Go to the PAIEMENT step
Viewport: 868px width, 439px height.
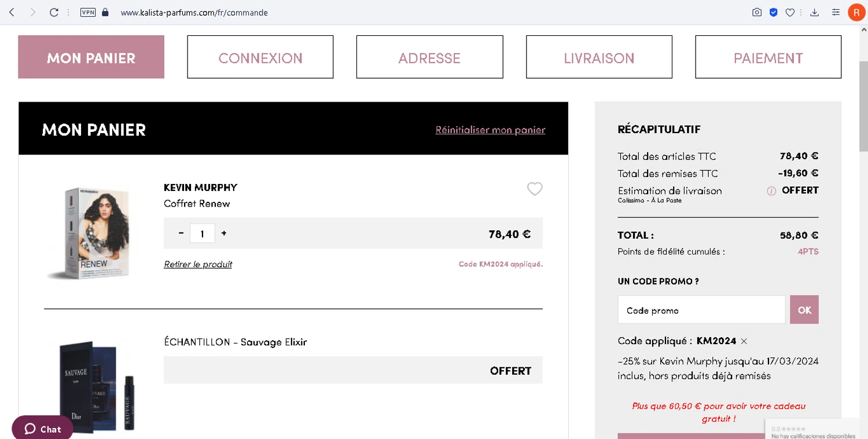tap(768, 57)
